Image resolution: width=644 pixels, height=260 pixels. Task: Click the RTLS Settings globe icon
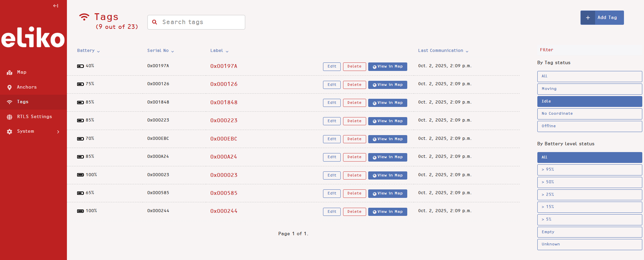[x=10, y=117]
